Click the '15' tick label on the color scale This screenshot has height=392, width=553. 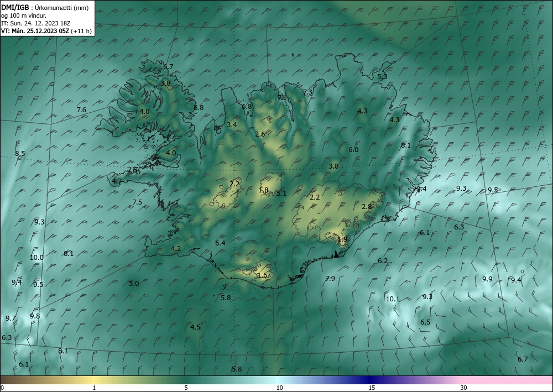pos(372,388)
